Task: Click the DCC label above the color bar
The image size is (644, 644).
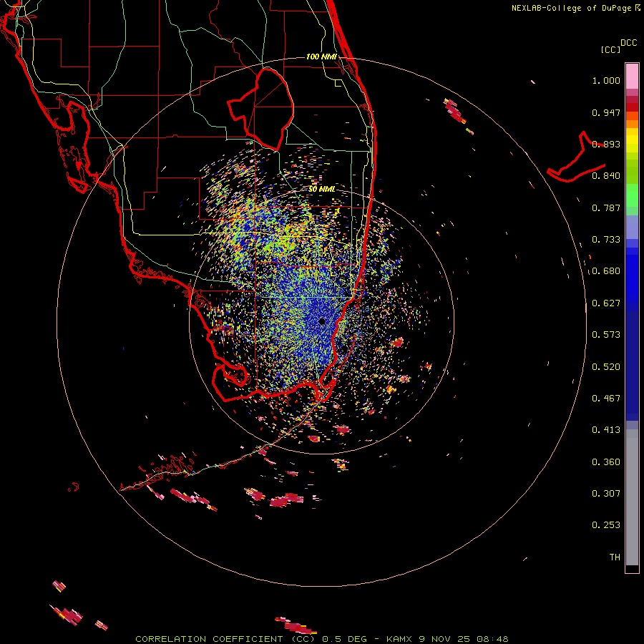Action: (629, 43)
